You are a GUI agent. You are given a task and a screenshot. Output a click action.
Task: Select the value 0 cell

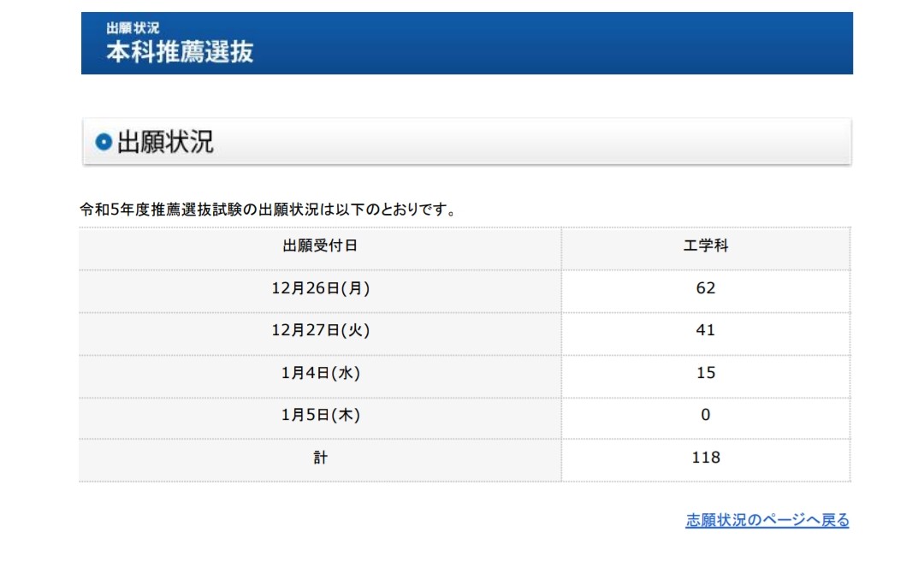coord(705,418)
